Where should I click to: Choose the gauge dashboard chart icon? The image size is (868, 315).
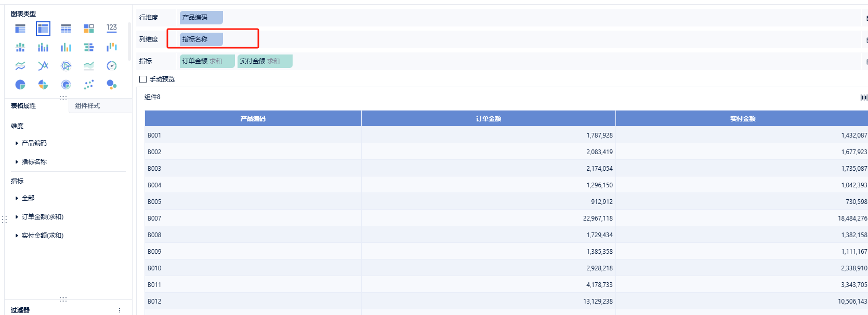[112, 66]
